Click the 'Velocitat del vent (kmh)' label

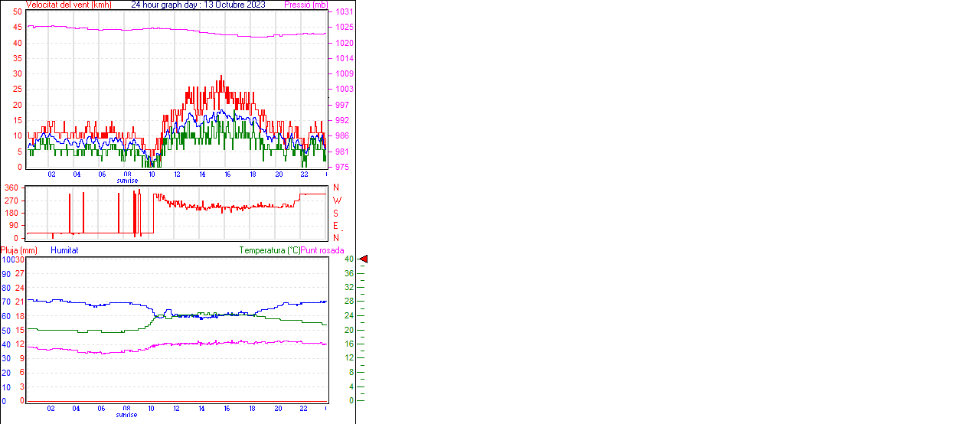69,5
